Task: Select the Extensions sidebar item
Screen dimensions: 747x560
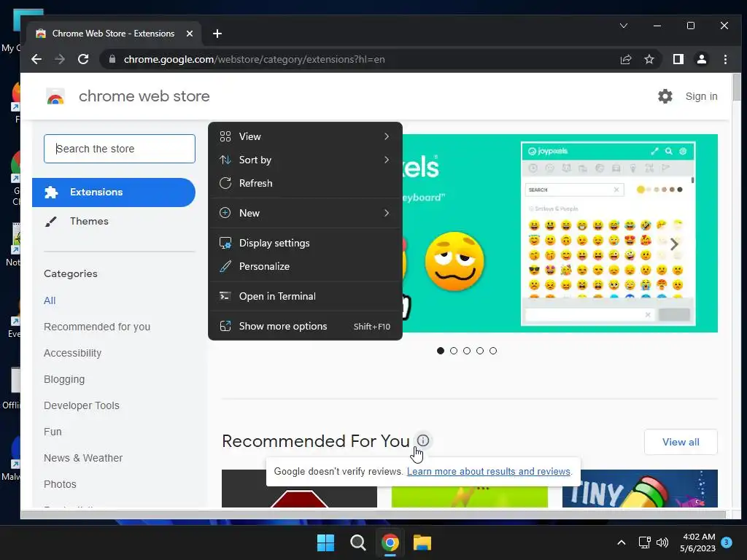Action: [114, 192]
